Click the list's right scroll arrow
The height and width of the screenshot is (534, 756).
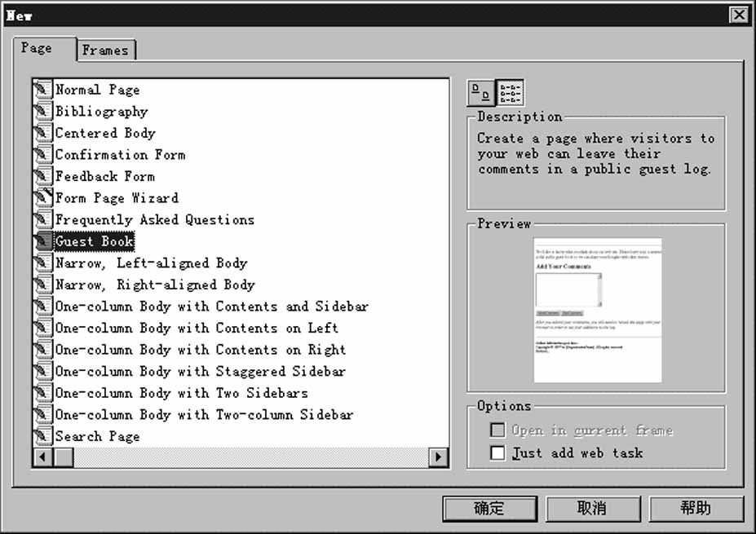point(438,457)
